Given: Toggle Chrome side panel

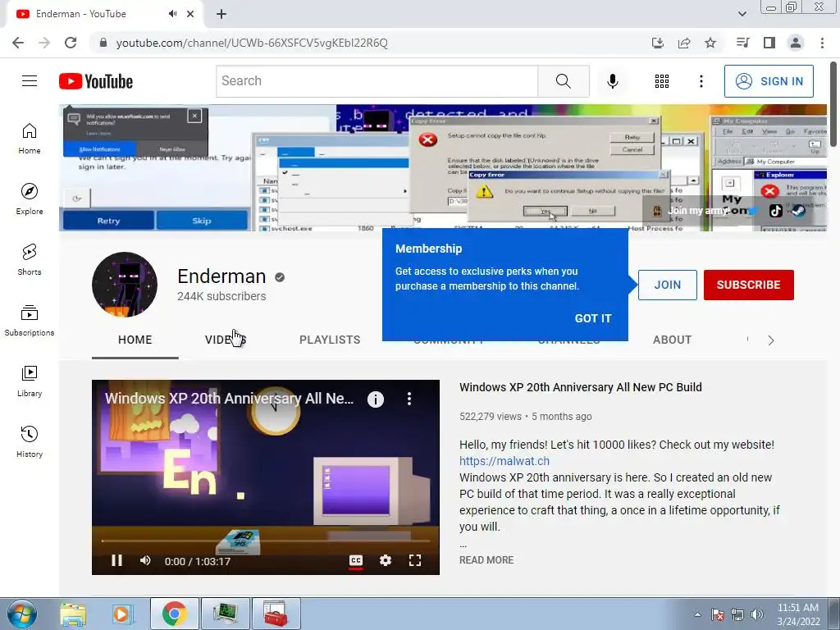Looking at the screenshot, I should 769,43.
